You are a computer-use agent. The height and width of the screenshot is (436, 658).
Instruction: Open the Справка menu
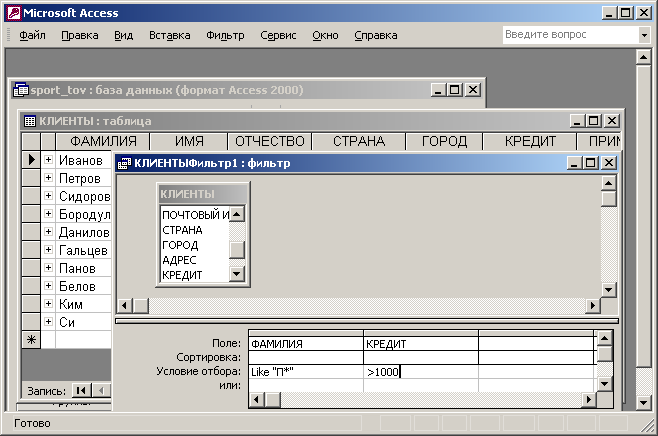click(376, 35)
